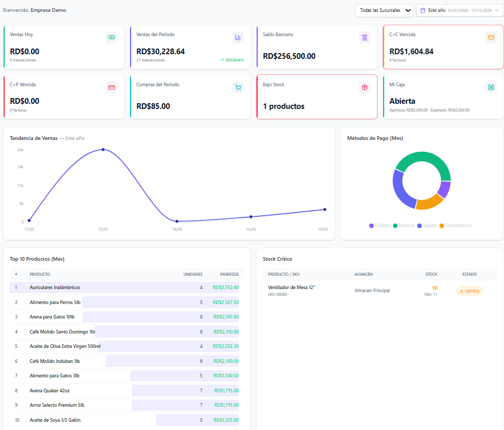
Task: Click the box icon on Bajo Stock card
Action: (365, 87)
